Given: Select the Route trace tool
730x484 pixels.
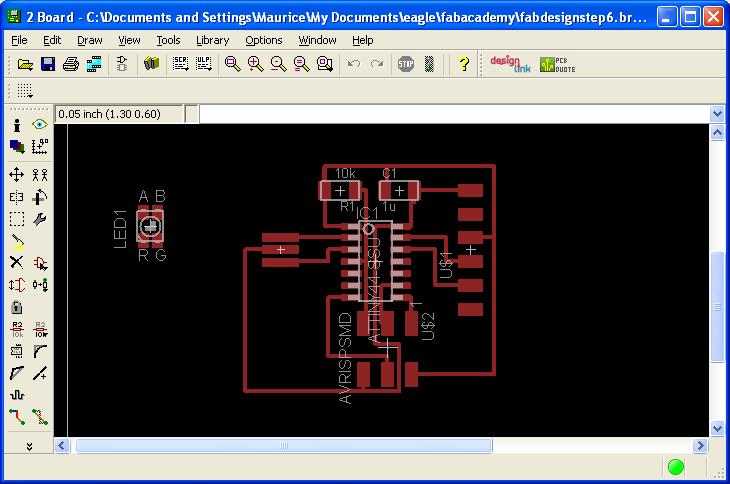Looking at the screenshot, I should pos(17,417).
